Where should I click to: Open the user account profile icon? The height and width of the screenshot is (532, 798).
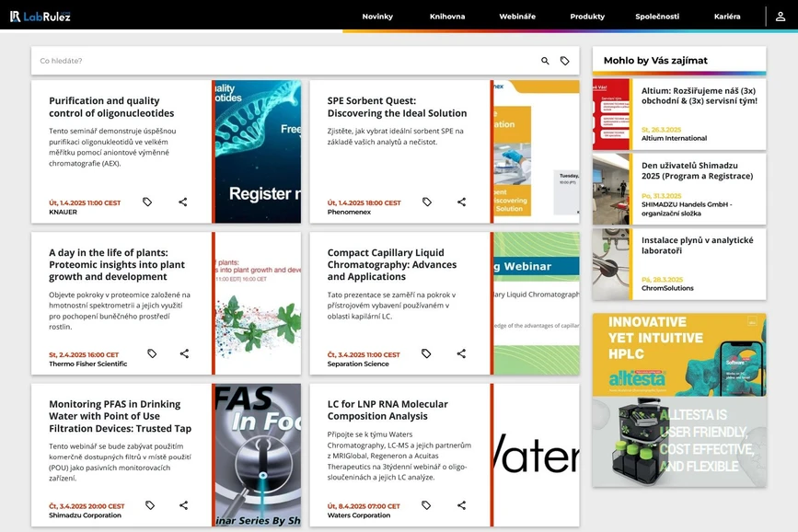click(781, 17)
